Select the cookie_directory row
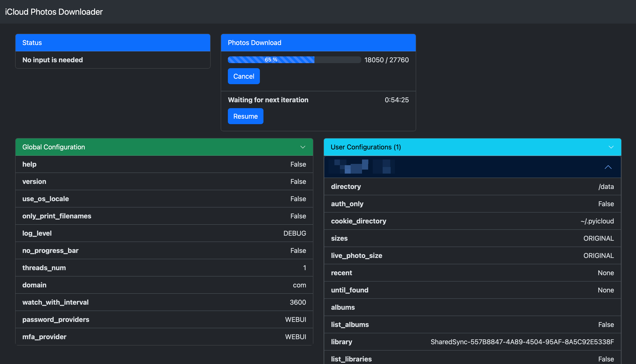The width and height of the screenshot is (636, 364). click(x=472, y=221)
